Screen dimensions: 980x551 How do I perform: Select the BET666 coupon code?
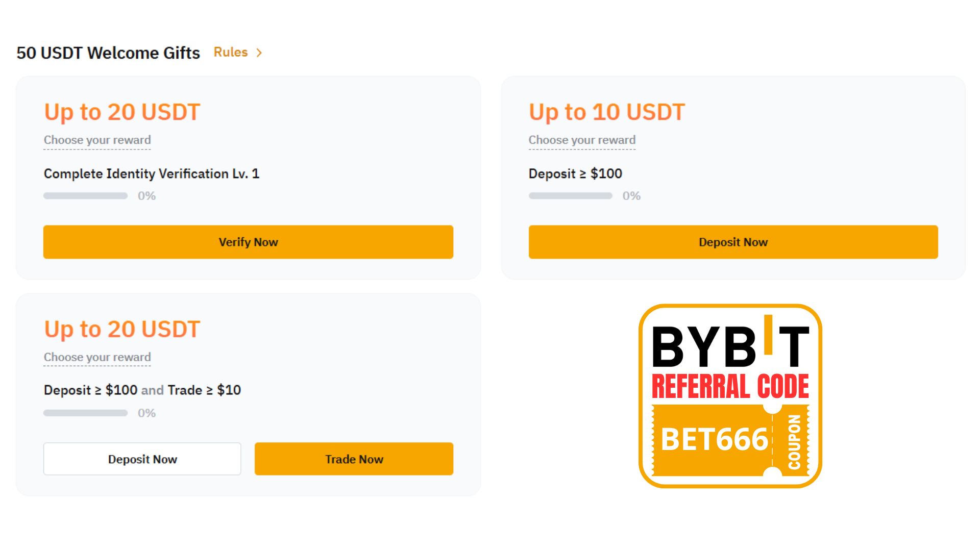(714, 439)
